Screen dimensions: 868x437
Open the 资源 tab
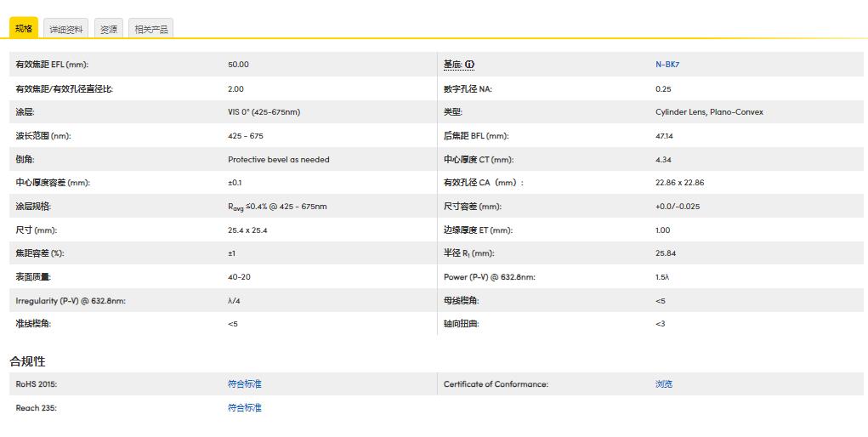pos(109,30)
